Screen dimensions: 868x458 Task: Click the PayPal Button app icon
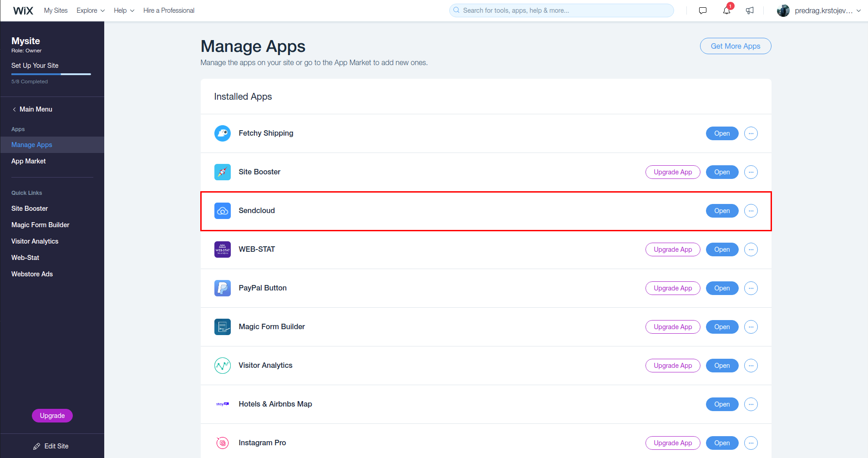(x=223, y=288)
